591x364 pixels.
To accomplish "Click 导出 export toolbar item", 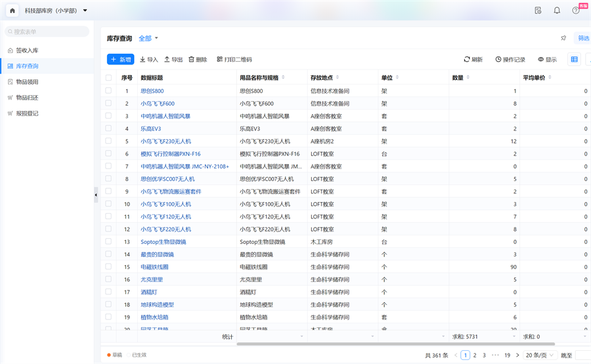I will 173,60.
